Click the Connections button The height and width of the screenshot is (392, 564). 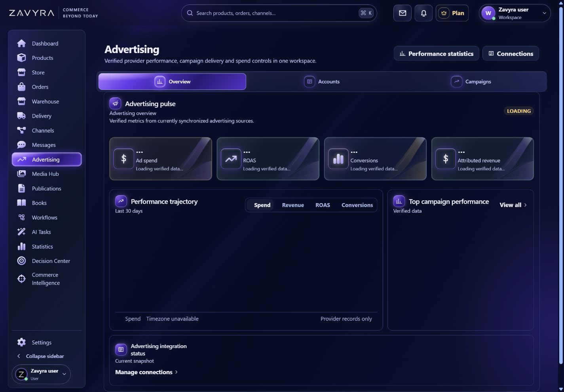point(511,53)
